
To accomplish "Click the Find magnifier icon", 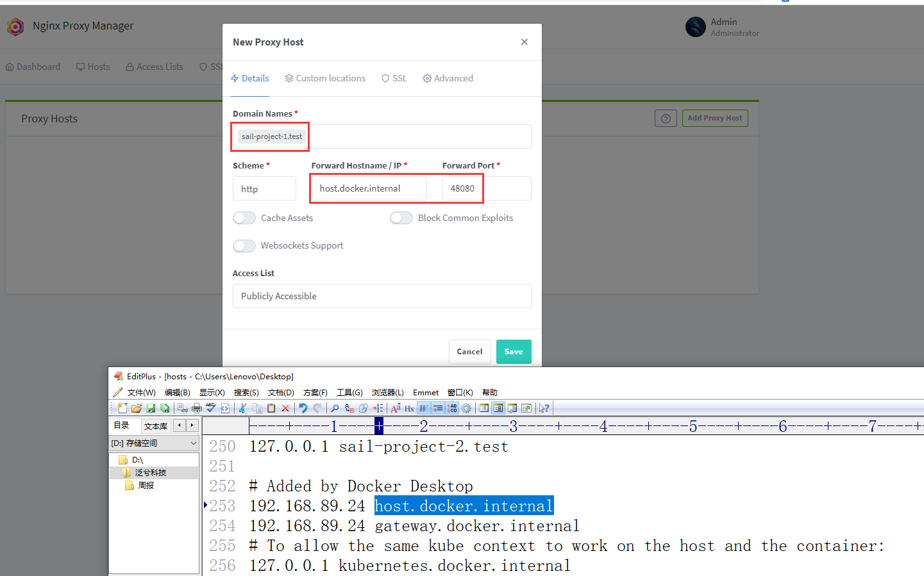I will coord(335,408).
